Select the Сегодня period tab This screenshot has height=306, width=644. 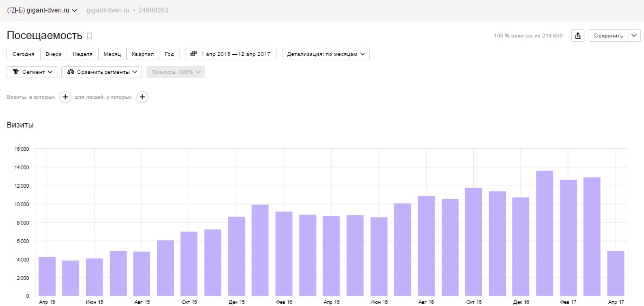coord(23,54)
